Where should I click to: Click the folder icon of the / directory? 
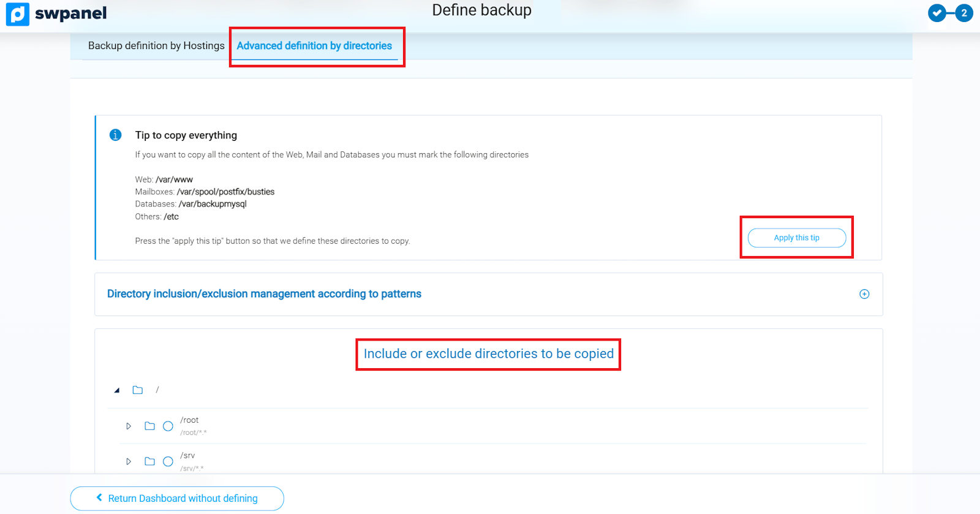tap(138, 390)
